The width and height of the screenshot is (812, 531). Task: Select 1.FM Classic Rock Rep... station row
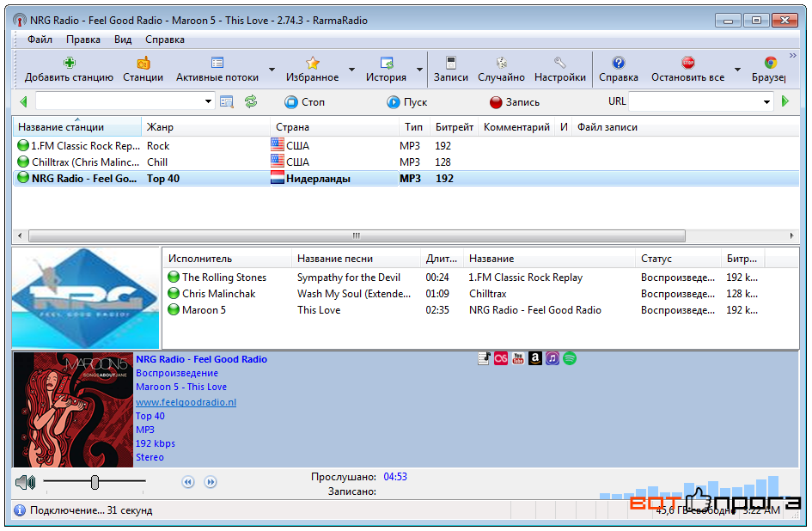[x=406, y=146]
